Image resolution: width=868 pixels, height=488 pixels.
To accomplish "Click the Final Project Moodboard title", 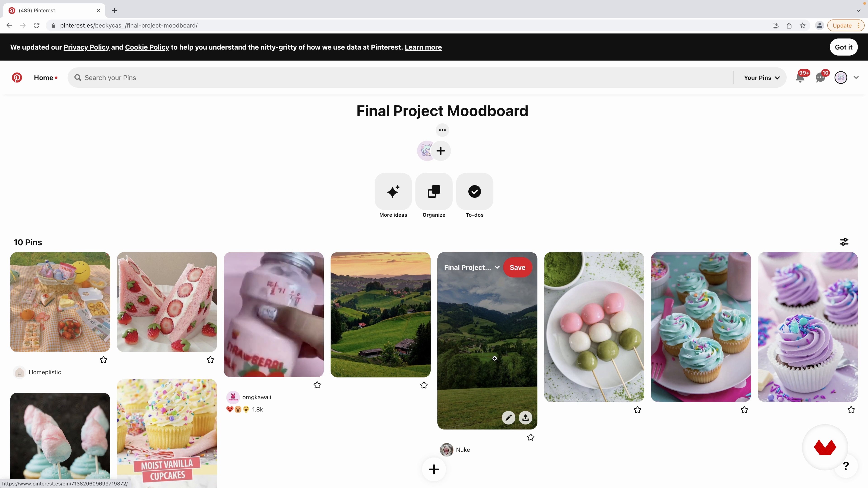I will [442, 111].
